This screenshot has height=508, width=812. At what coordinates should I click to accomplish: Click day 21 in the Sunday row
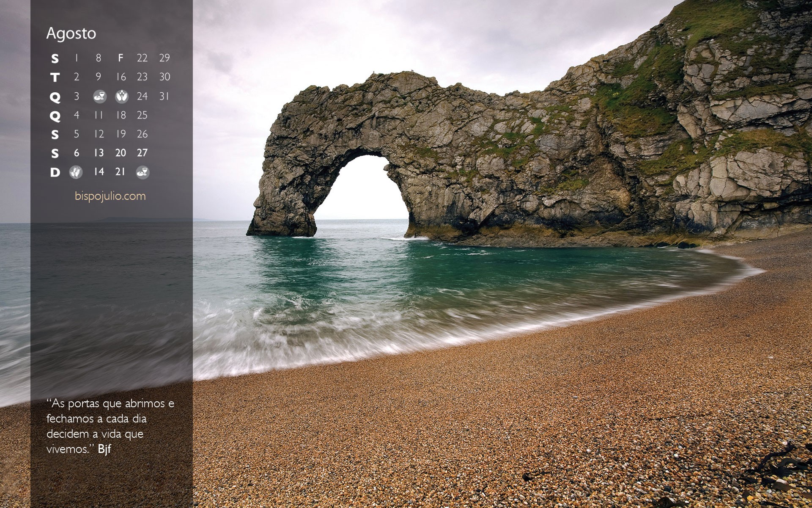click(121, 172)
